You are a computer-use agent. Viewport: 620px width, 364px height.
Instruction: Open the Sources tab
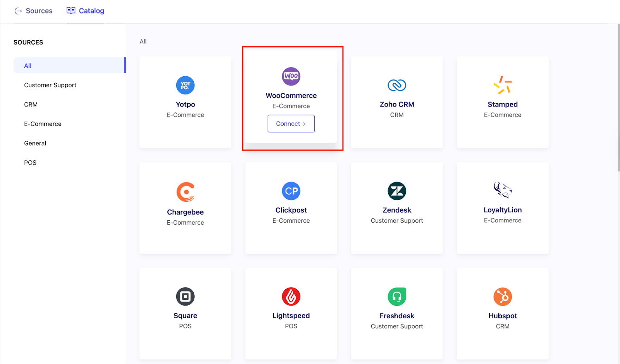pyautogui.click(x=33, y=11)
